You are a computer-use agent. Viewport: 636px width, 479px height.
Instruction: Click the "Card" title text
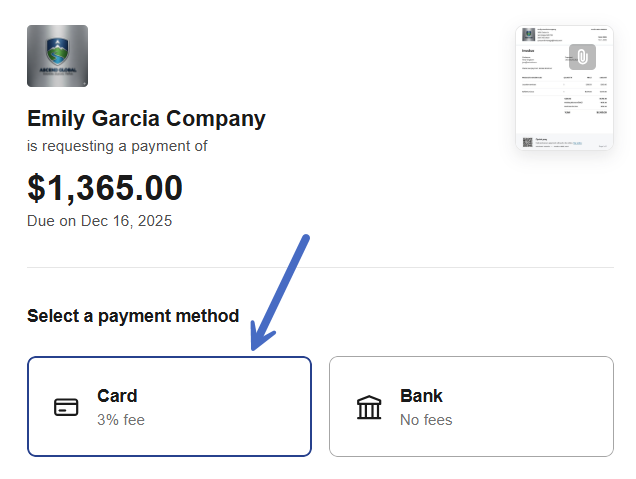pos(117,396)
